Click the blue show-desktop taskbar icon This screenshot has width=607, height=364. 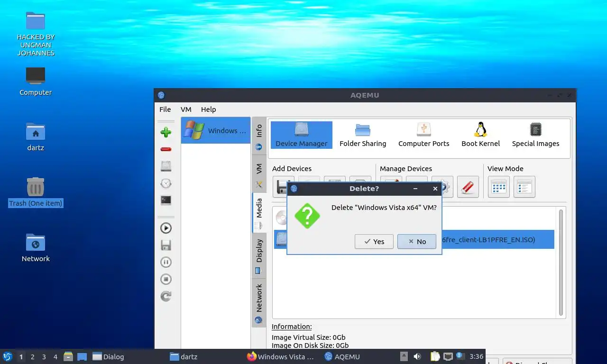82,356
